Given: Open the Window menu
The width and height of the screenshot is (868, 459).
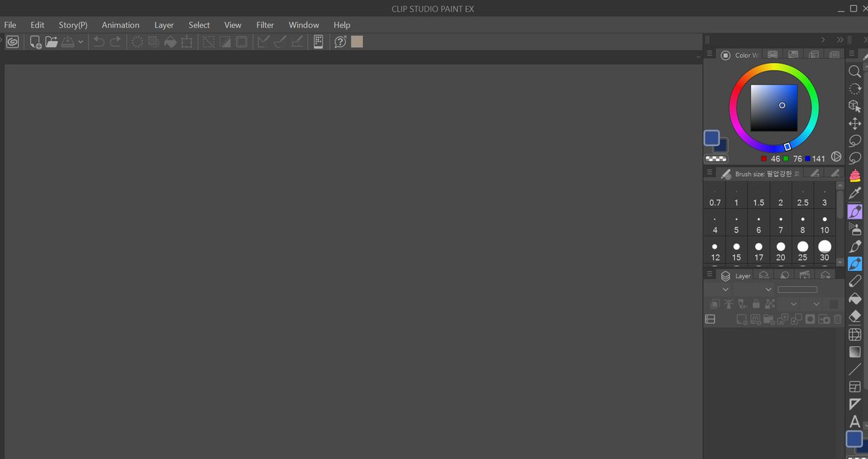Looking at the screenshot, I should coord(304,25).
